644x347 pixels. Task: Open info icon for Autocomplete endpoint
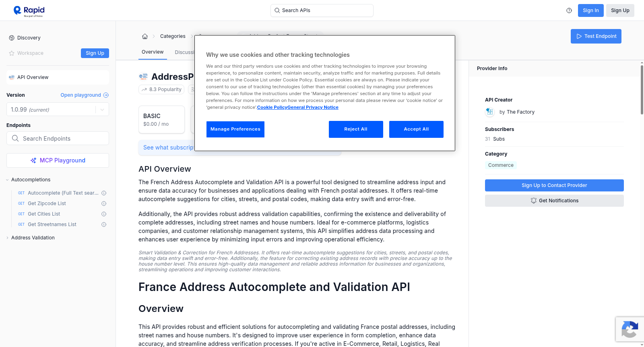pos(104,193)
